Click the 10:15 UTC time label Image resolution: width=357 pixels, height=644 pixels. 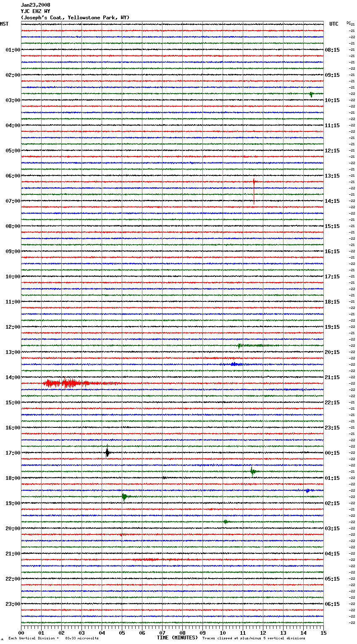[332, 100]
